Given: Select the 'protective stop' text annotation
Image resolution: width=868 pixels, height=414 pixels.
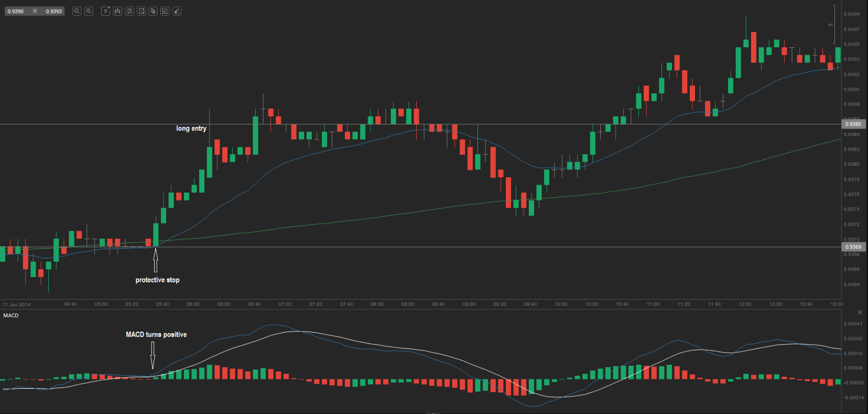Looking at the screenshot, I should 157,280.
